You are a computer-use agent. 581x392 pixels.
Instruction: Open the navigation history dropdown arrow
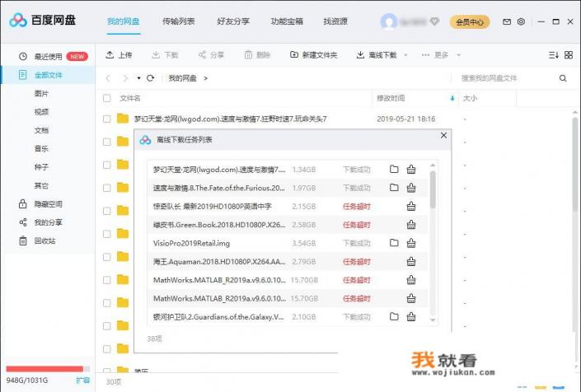[138, 78]
